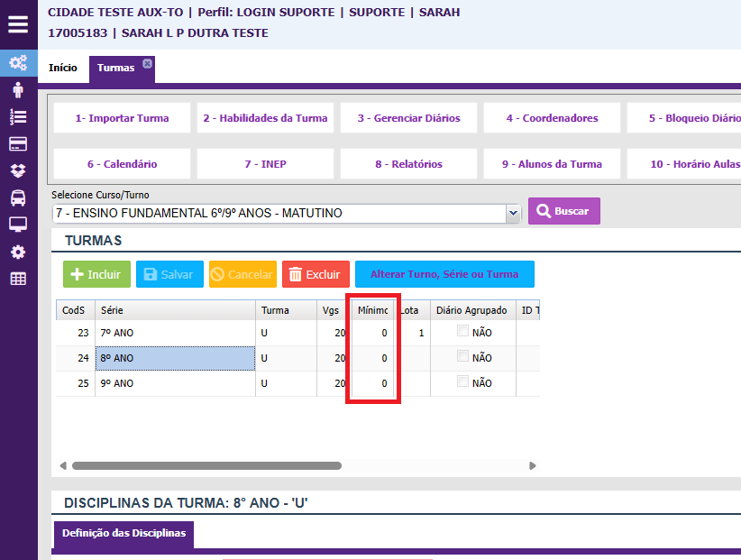Image resolution: width=741 pixels, height=560 pixels.
Task: Expand the Selecione Curso/Turno dropdown
Action: (x=513, y=214)
